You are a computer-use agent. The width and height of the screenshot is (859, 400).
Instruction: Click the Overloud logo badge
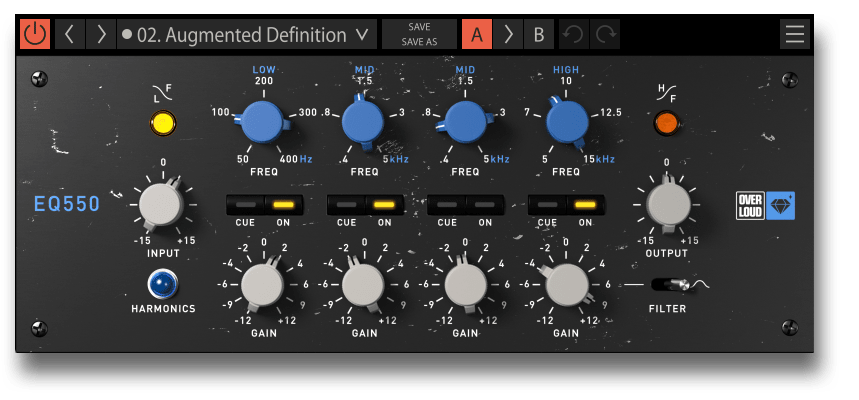(750, 206)
